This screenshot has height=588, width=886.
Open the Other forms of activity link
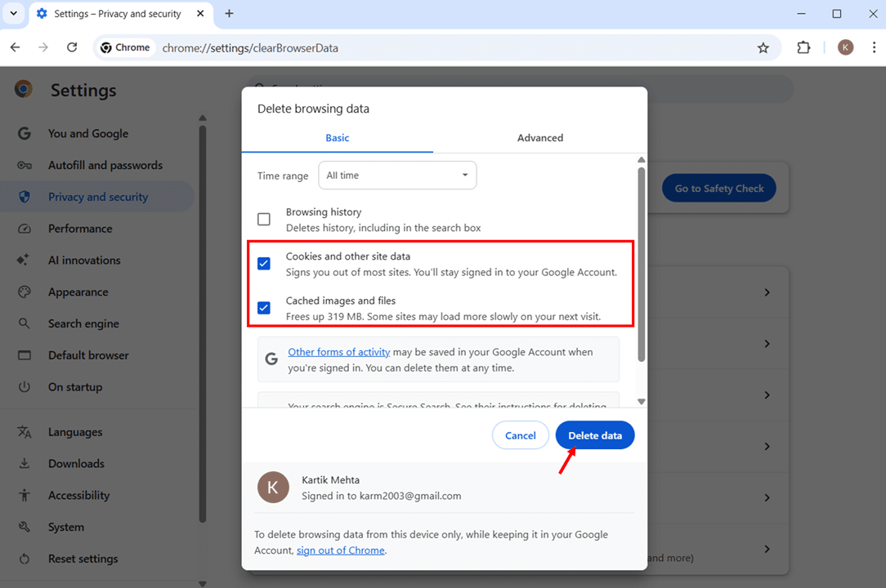(338, 351)
